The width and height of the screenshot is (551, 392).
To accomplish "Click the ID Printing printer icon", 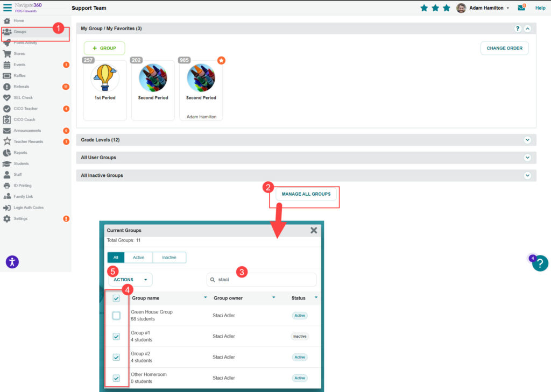I will 7,186.
